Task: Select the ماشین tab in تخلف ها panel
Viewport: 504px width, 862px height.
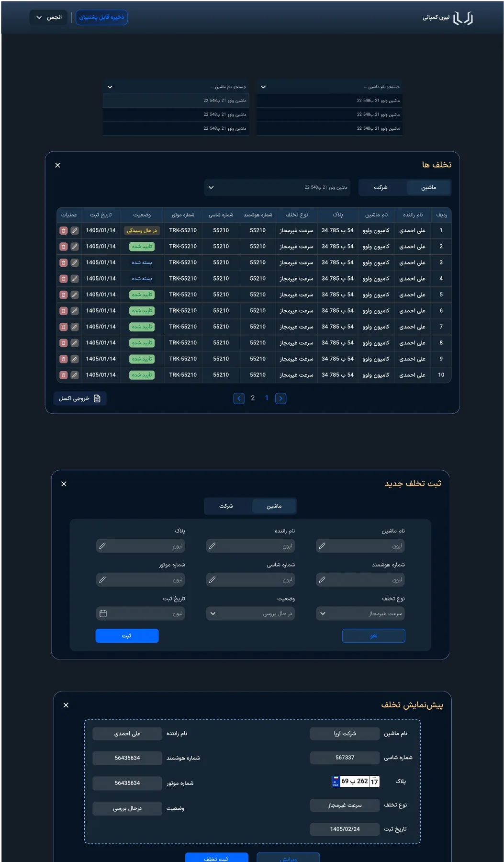Action: click(428, 188)
